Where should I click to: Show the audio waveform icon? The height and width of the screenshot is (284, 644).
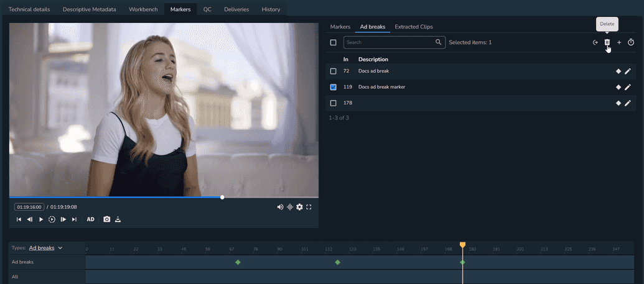(290, 207)
